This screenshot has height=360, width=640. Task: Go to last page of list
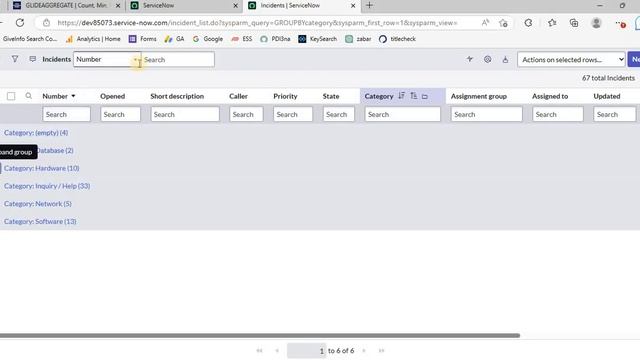(382, 351)
